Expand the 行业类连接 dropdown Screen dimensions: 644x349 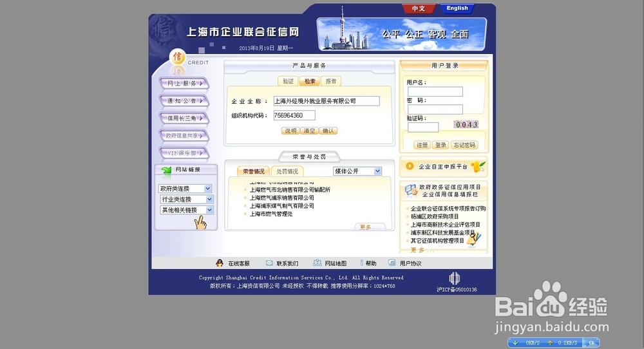point(187,199)
